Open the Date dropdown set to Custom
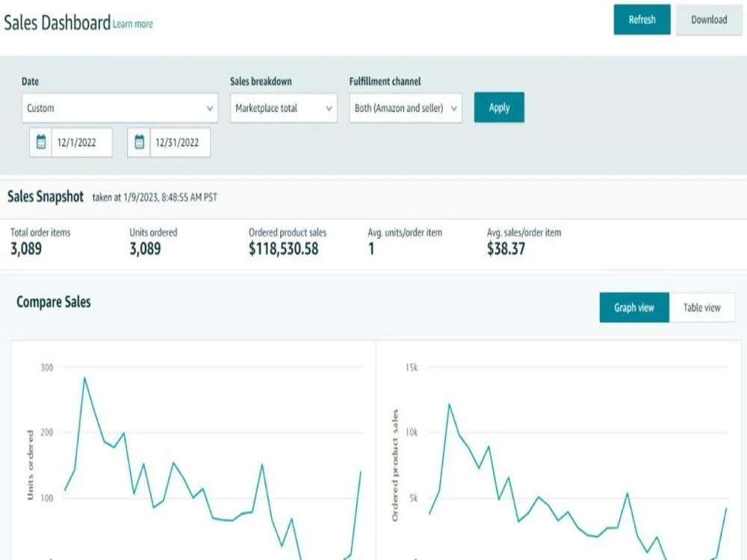Screen dimensions: 747x560 coord(120,108)
